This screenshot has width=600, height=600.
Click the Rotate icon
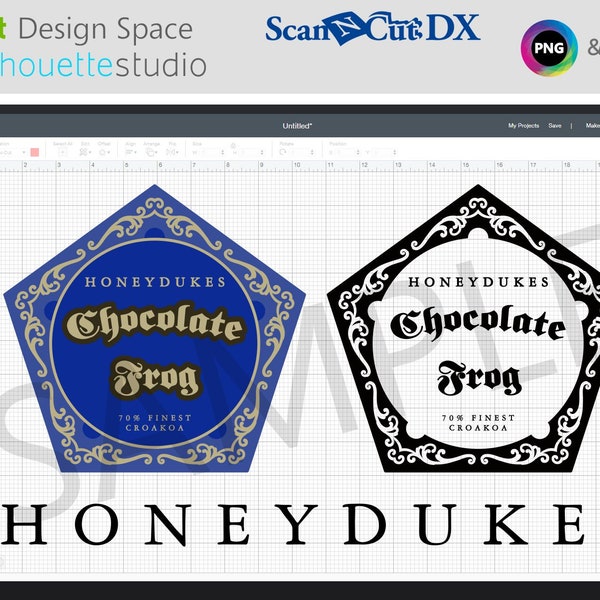point(283,152)
